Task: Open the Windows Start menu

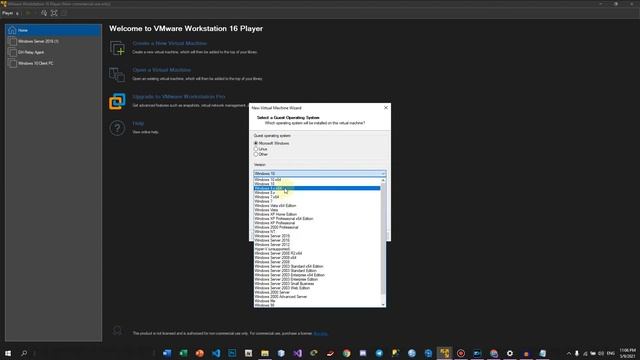Action: click(8, 353)
